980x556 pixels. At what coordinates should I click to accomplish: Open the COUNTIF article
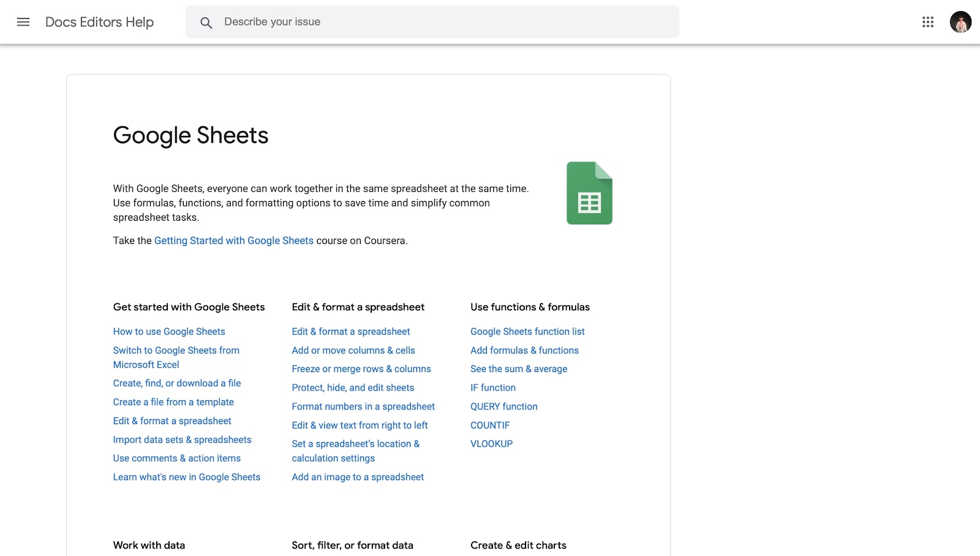coord(490,425)
